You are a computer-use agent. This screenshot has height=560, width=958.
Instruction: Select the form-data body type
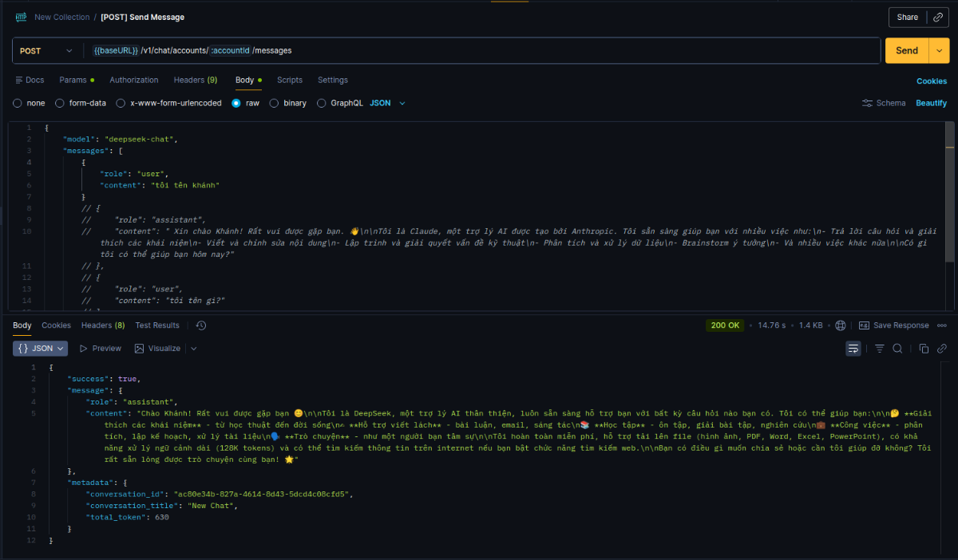[78, 103]
